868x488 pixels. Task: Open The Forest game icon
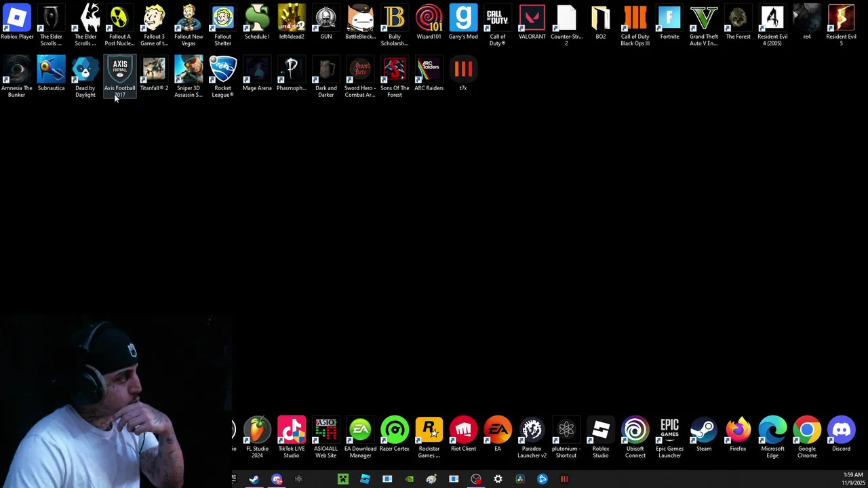click(x=738, y=23)
